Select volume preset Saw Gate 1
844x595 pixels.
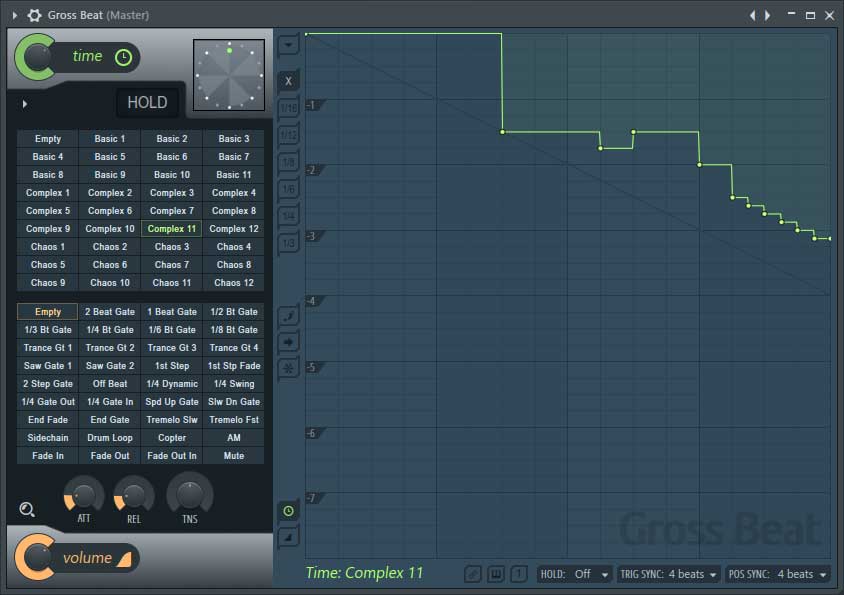pyautogui.click(x=48, y=366)
